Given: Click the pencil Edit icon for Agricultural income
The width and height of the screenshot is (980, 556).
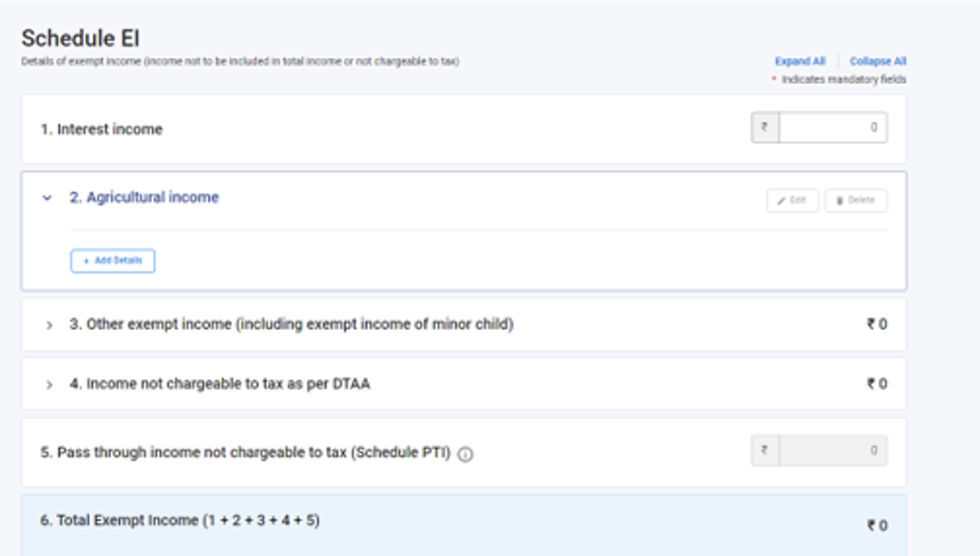Looking at the screenshot, I should (x=781, y=201).
